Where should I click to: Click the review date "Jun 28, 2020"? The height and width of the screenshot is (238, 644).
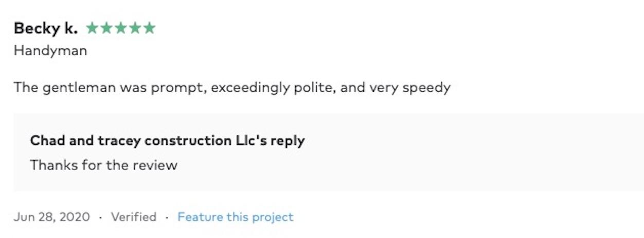(x=51, y=217)
